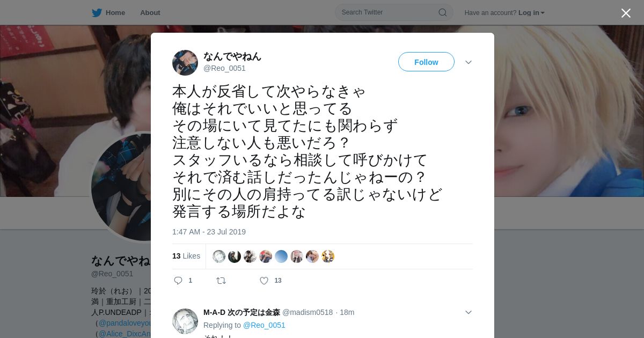Click the reply speech bubble icon
Image resolution: width=644 pixels, height=338 pixels.
[x=178, y=281]
